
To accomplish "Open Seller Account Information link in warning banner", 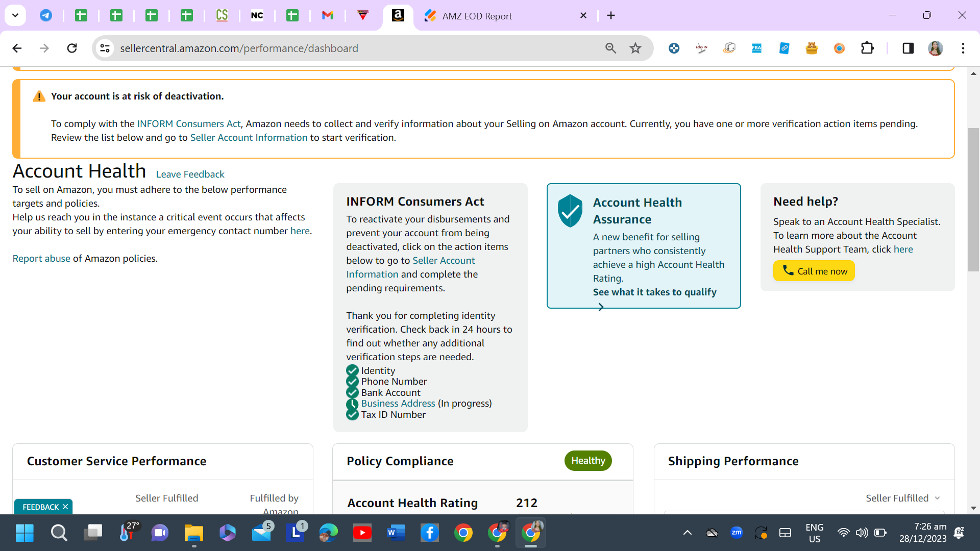I will 249,138.
